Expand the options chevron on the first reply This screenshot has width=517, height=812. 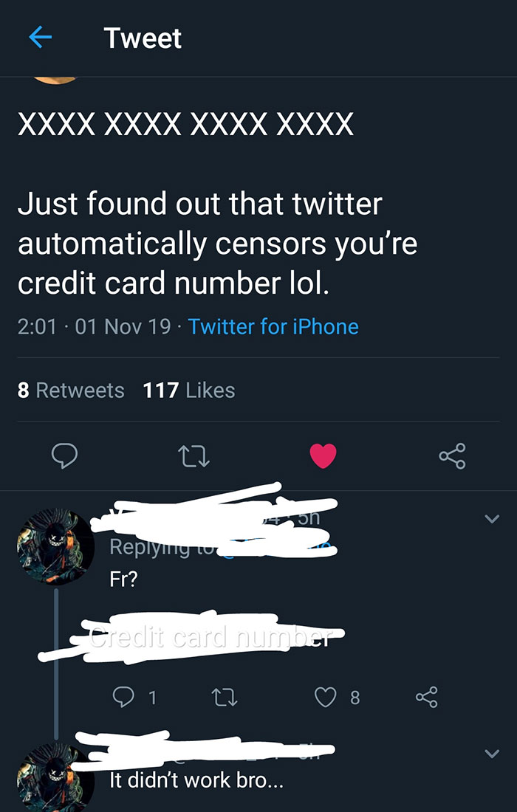493,519
